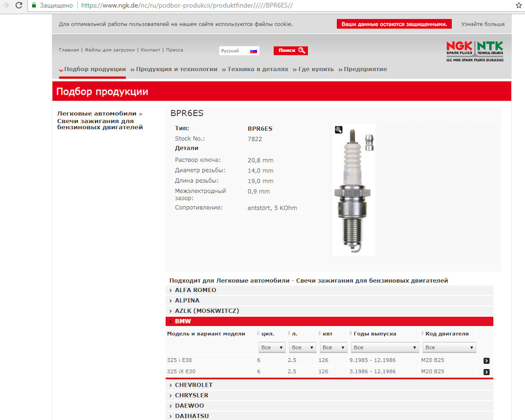Viewport: 525px width, 420px height.
Task: Collapse the BMW section
Action: 329,321
